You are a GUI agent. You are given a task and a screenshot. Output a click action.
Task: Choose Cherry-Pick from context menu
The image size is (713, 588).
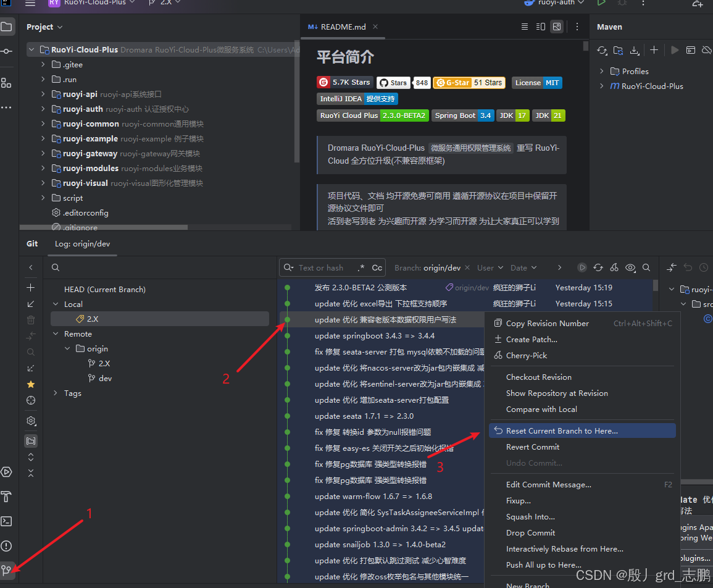click(x=582, y=355)
